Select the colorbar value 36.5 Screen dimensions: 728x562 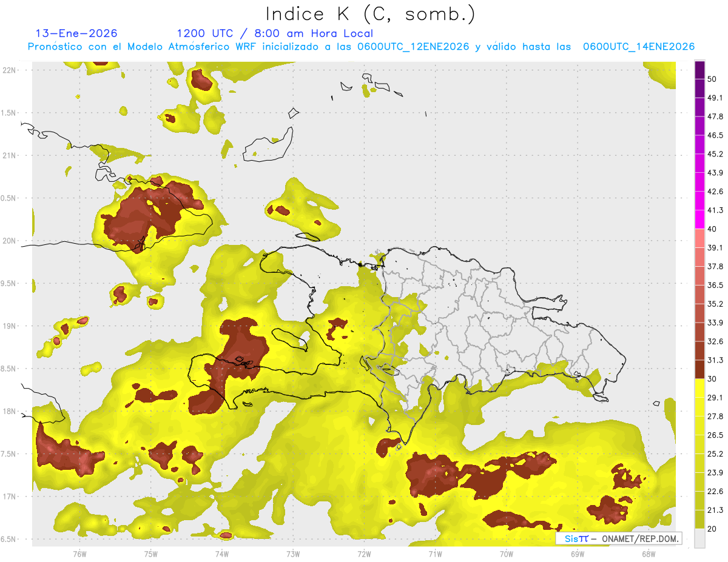[715, 285]
